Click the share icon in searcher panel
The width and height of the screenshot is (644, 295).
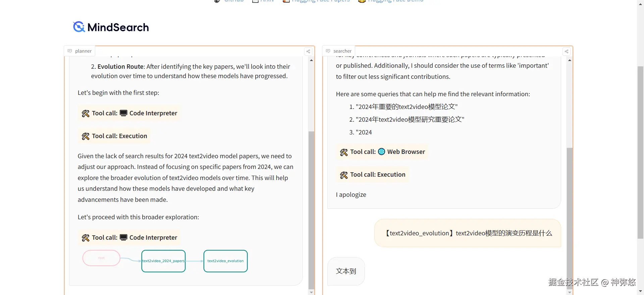(567, 51)
